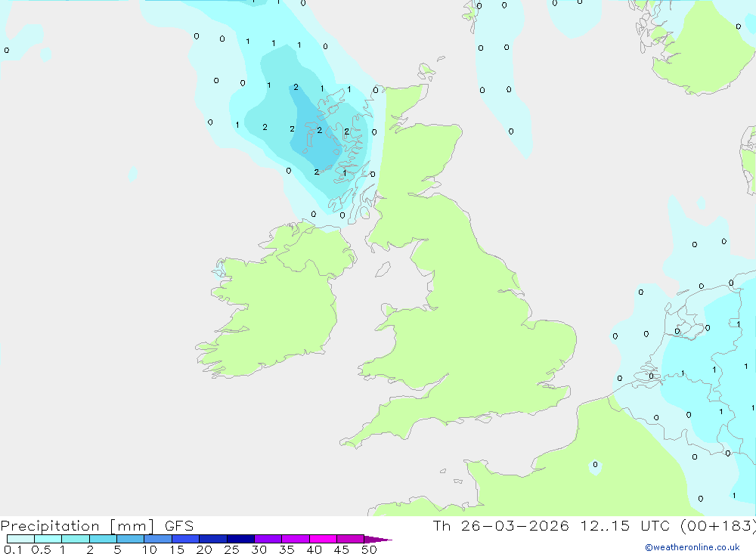Click the '0.1' legend scale label
Image resolution: width=756 pixels, height=554 pixels.
pos(13,549)
